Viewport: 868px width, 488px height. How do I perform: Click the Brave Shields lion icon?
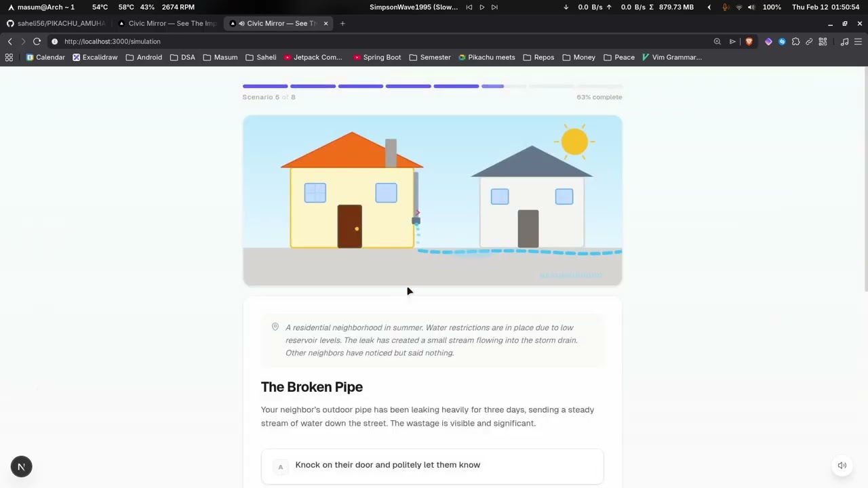pyautogui.click(x=749, y=41)
